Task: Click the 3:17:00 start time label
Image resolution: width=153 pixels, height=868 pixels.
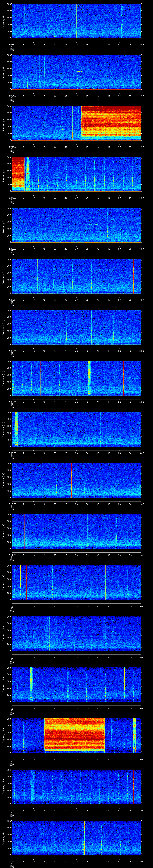Action: (x=12, y=861)
